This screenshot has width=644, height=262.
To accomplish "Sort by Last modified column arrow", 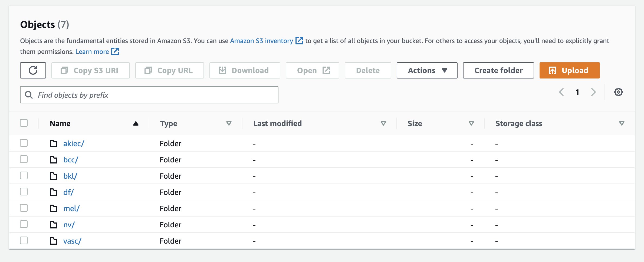I will (x=383, y=123).
